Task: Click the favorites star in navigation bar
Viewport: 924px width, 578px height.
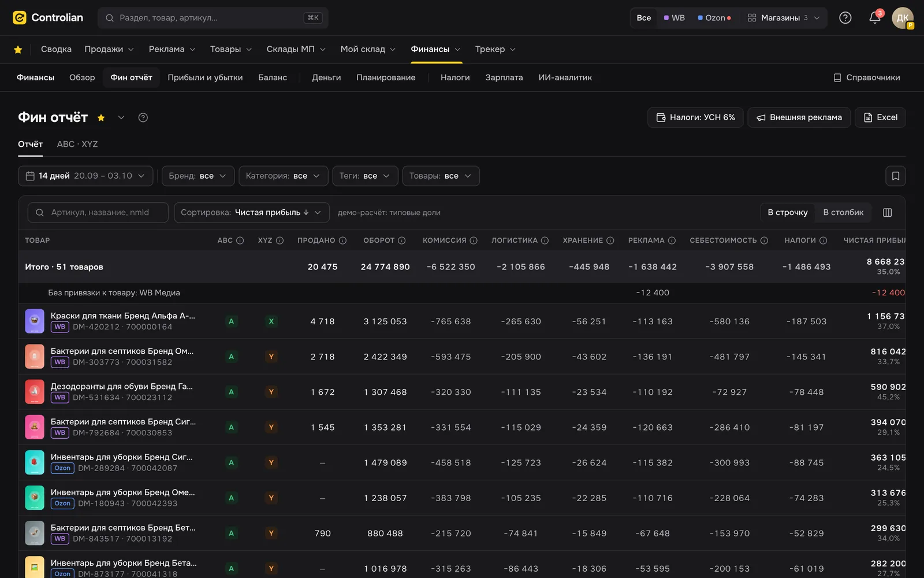Action: (x=18, y=50)
